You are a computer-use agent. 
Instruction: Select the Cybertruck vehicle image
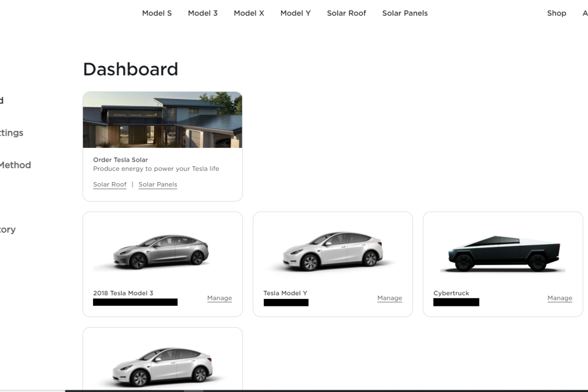[502, 252]
